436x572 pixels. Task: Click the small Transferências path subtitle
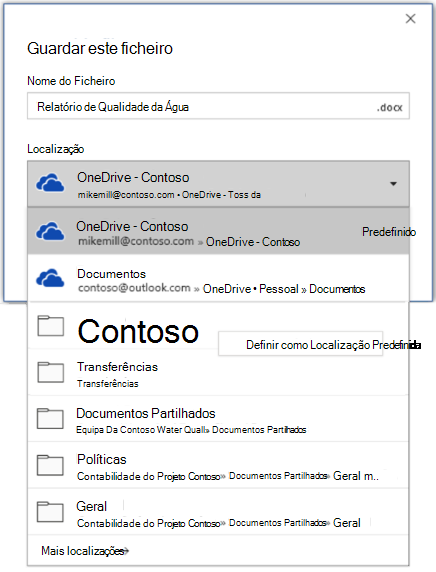click(x=108, y=384)
